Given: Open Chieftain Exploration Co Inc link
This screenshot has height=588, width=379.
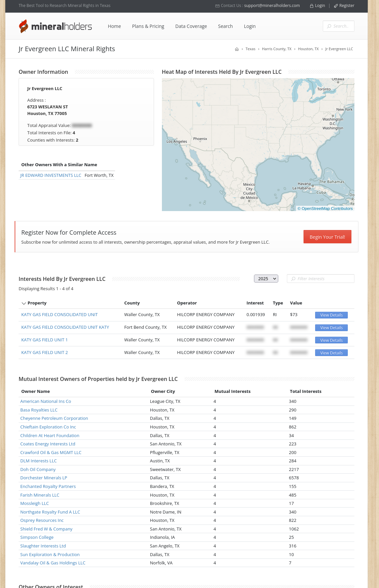Looking at the screenshot, I should [48, 427].
